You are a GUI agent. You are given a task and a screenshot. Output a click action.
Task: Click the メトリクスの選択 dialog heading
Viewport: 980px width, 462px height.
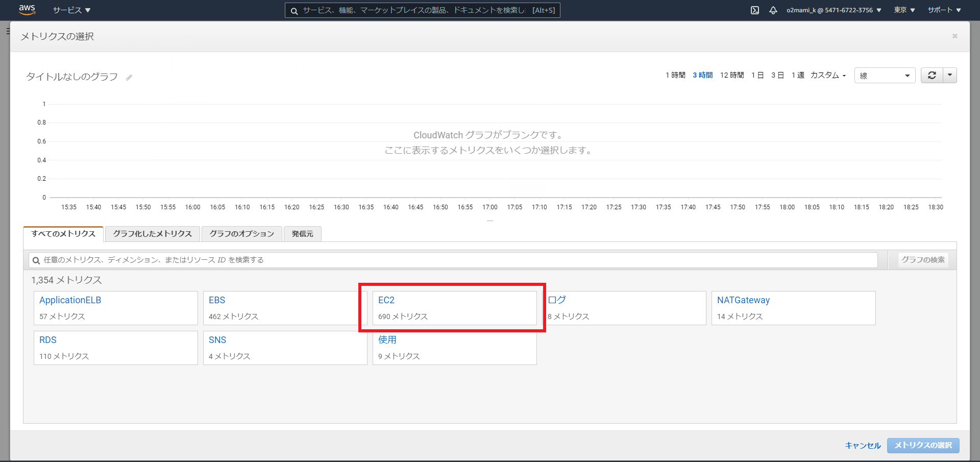click(x=57, y=37)
